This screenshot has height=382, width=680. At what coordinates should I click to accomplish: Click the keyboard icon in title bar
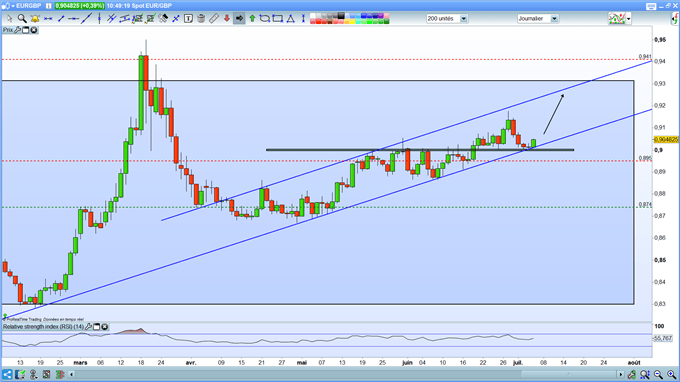[651, 6]
